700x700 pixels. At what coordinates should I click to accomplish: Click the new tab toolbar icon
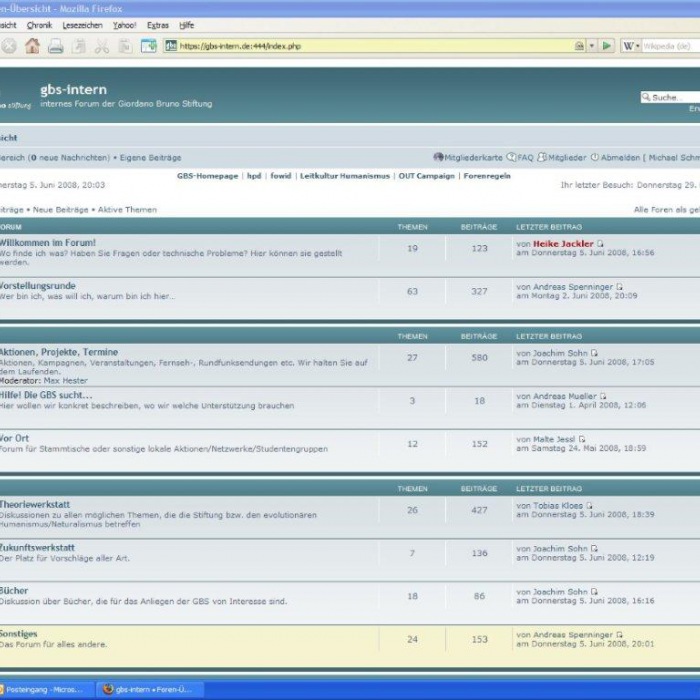pyautogui.click(x=149, y=46)
